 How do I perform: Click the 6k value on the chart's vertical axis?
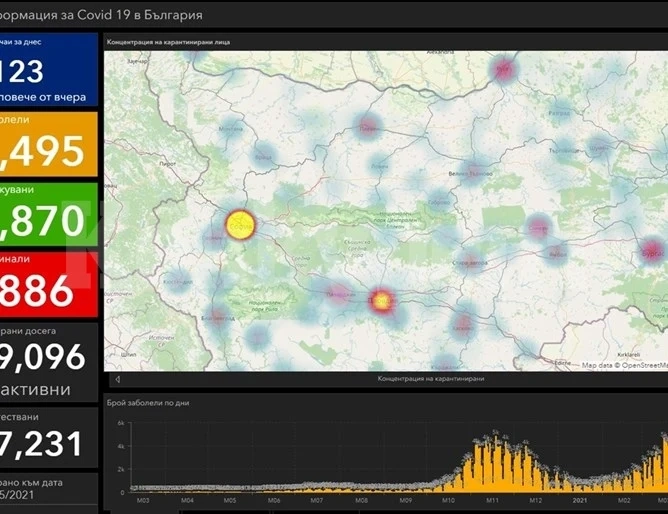pyautogui.click(x=121, y=423)
